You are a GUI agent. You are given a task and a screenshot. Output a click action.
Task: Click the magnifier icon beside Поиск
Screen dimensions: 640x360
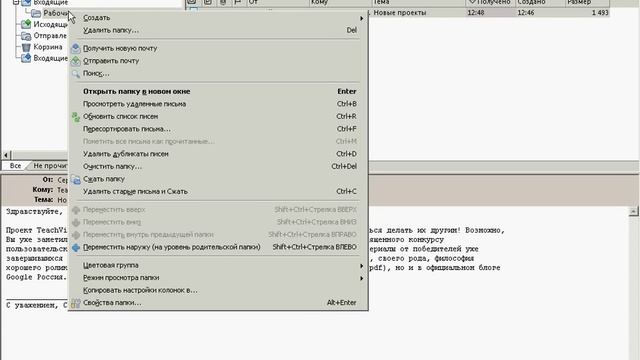click(76, 73)
